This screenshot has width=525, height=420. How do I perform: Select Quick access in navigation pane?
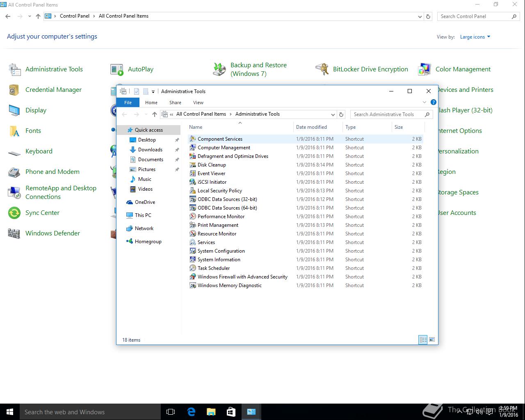[148, 130]
